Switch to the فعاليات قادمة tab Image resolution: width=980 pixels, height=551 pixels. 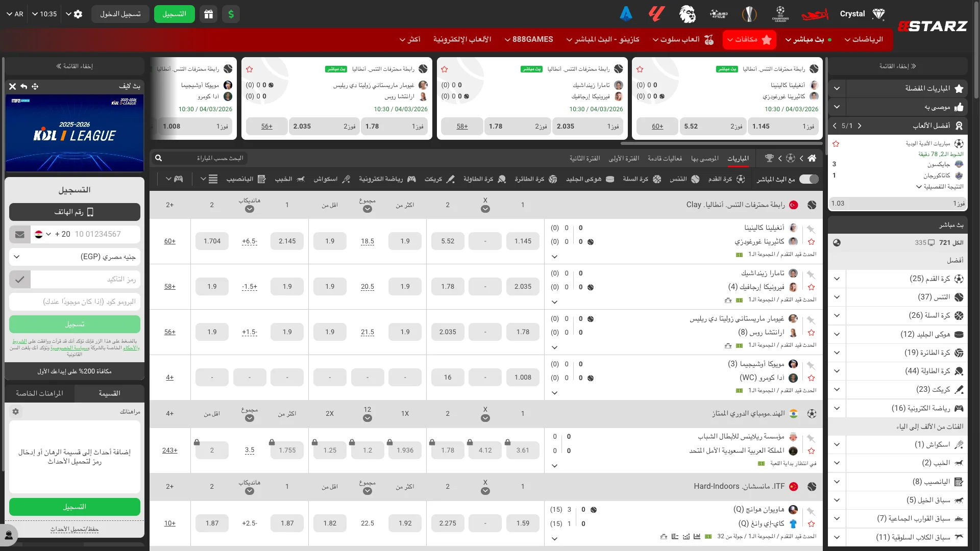coord(665,158)
